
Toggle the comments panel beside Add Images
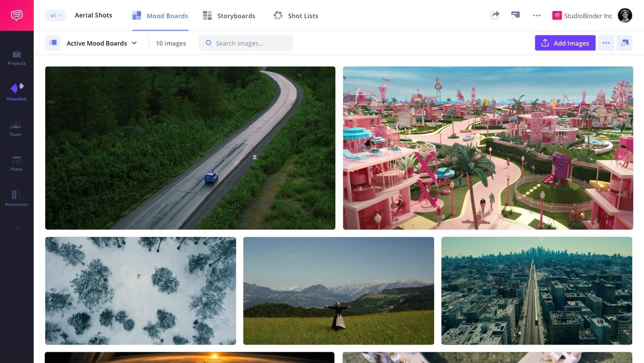(624, 43)
